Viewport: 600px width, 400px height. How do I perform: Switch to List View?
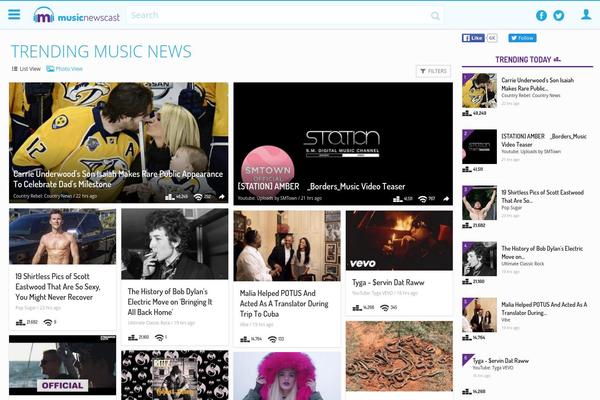[x=26, y=69]
